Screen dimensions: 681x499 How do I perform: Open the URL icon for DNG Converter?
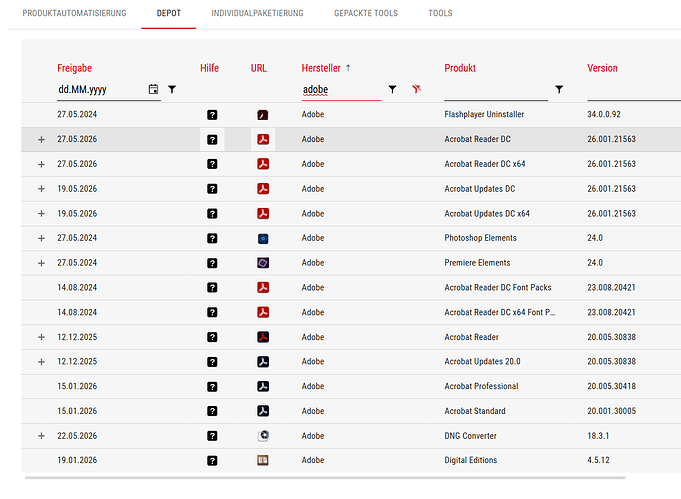[263, 436]
